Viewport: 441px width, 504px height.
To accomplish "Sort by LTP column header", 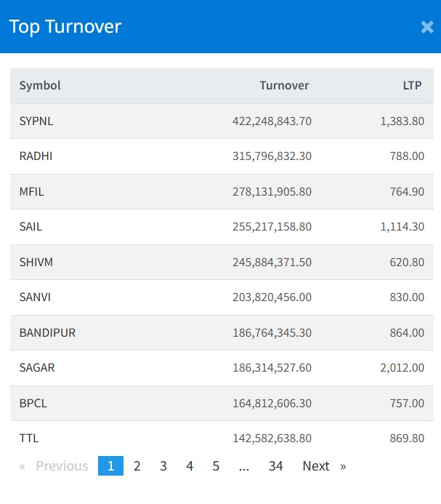I will (x=412, y=86).
